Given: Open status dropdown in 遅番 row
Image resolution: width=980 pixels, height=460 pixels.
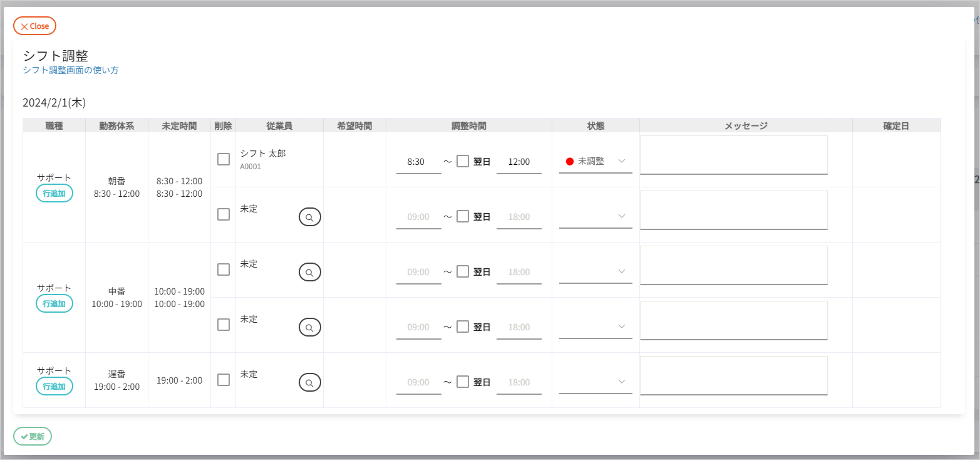Looking at the screenshot, I should pos(595,382).
